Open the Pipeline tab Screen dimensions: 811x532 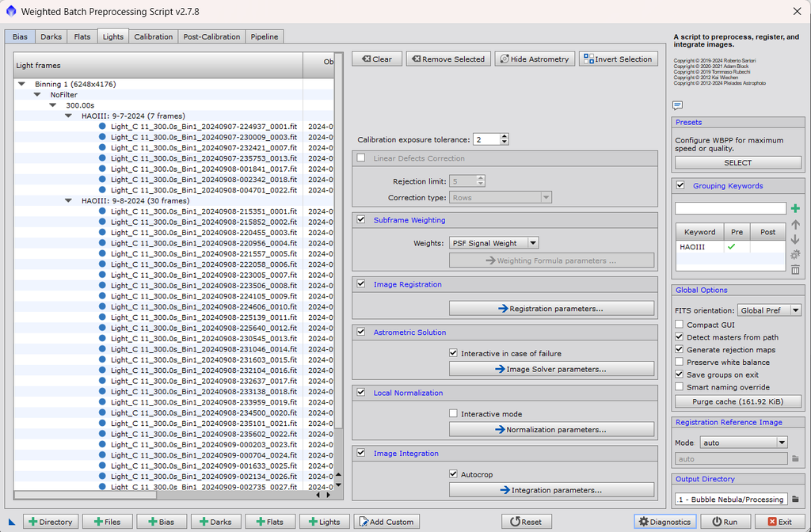pos(265,36)
